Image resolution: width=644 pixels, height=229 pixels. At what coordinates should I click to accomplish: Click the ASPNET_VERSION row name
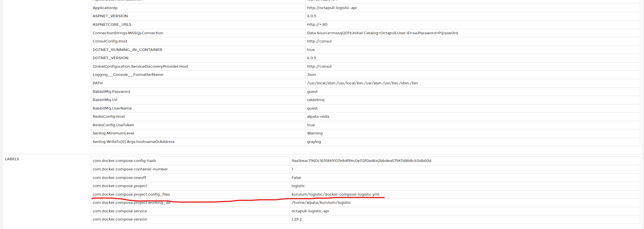click(110, 16)
